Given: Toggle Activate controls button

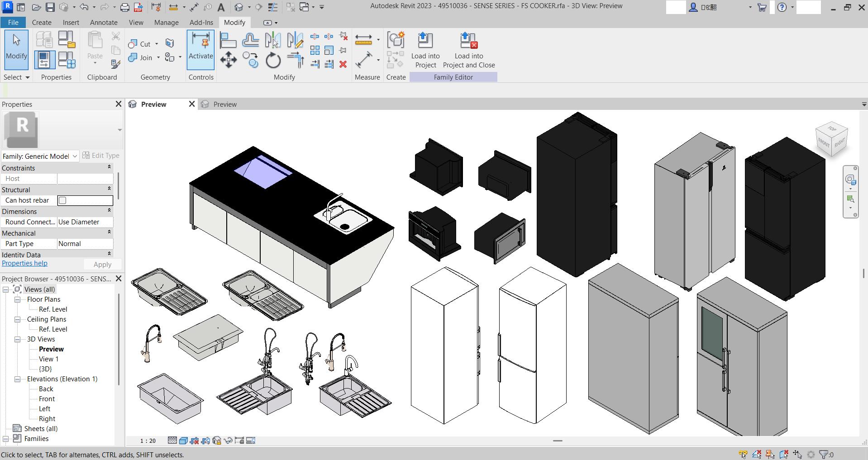Looking at the screenshot, I should [x=200, y=49].
